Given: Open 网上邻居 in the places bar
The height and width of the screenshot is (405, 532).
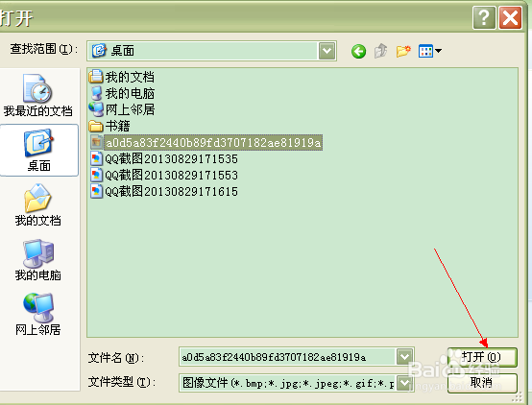Looking at the screenshot, I should click(38, 314).
